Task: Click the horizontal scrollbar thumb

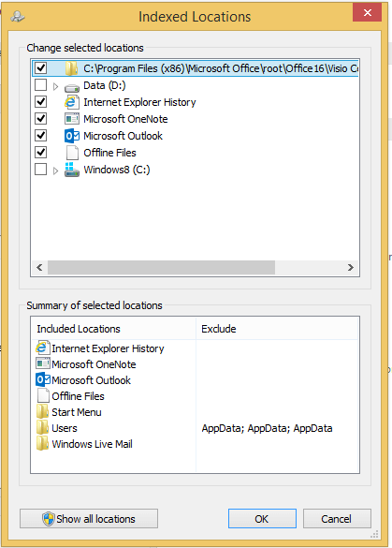Action: [161, 267]
